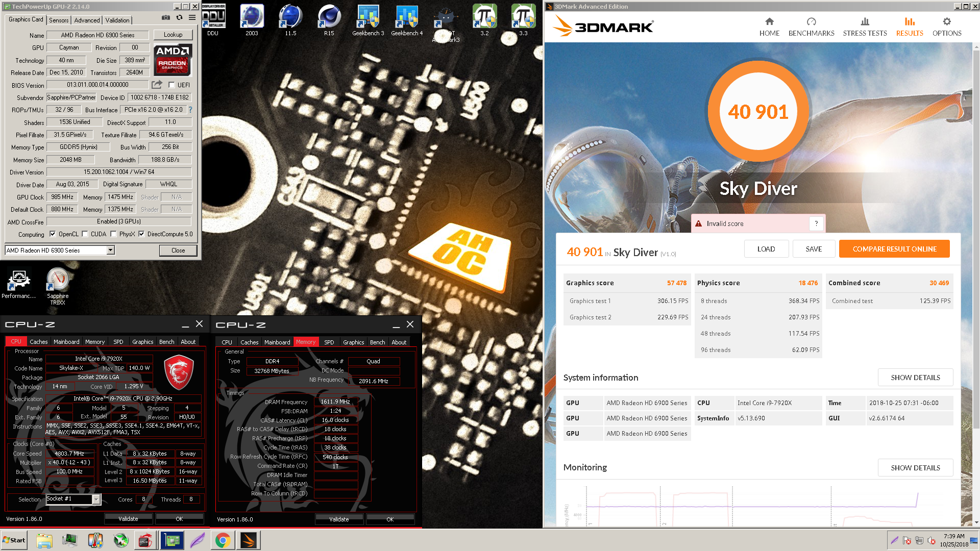
Task: Open the Sapphire TRIXX desktop shortcut
Action: pos(58,286)
